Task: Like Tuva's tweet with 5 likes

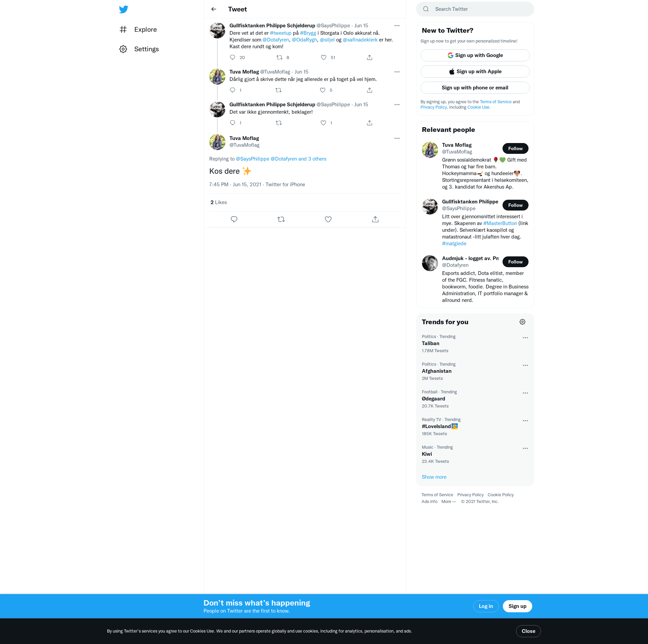Action: point(323,90)
